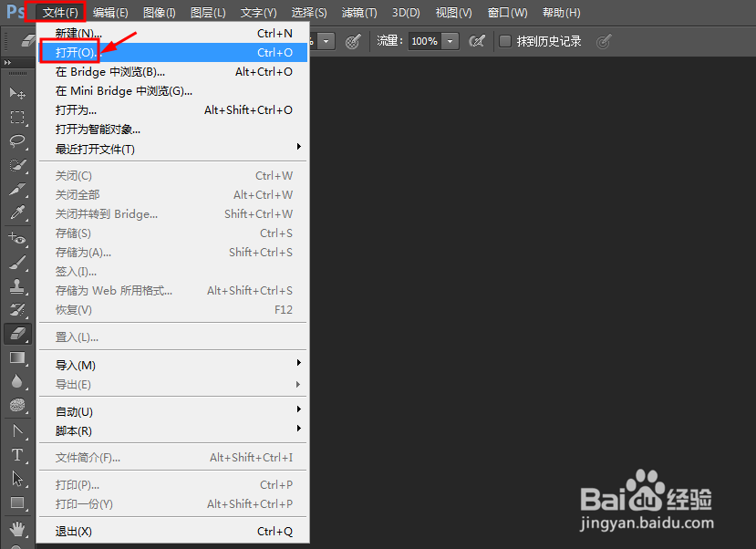Open the 图层(L) menu
Screen dimensions: 756x549
click(x=208, y=13)
